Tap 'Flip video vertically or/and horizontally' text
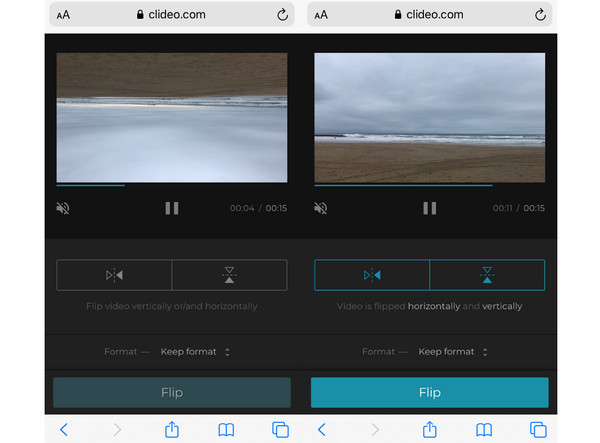600x443 pixels. coord(172,306)
